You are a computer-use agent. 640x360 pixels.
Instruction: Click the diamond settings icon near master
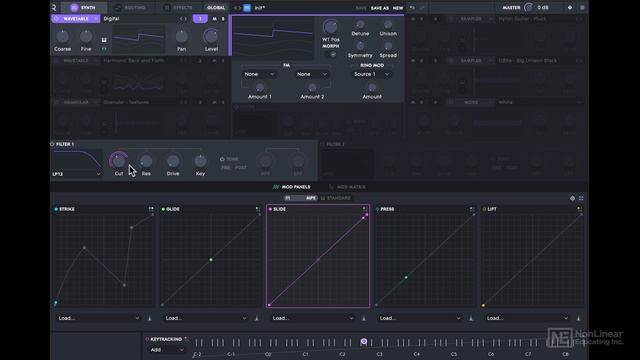tap(570, 8)
